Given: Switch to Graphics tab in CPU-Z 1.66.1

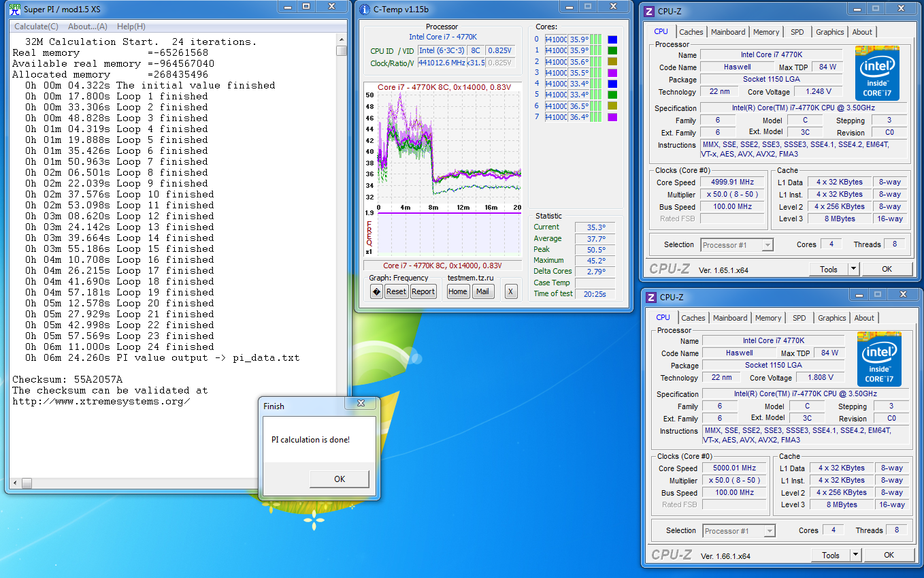Looking at the screenshot, I should 832,318.
